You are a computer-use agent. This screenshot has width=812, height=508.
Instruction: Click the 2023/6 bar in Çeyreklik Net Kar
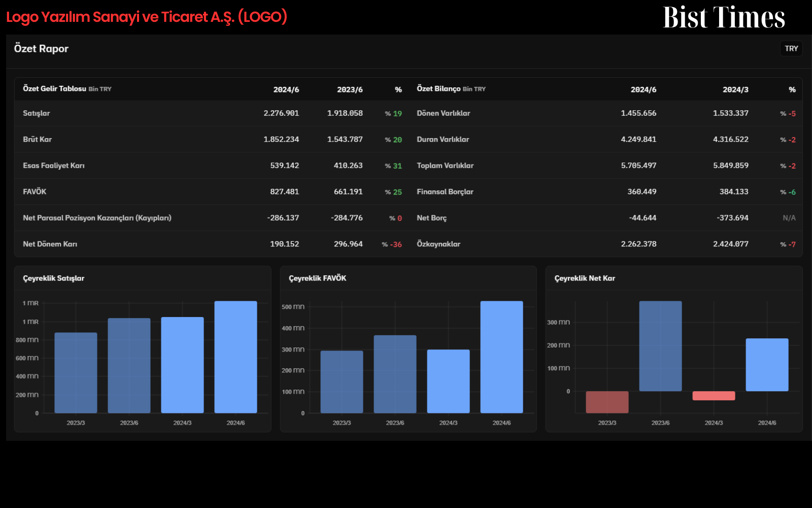pyautogui.click(x=660, y=346)
